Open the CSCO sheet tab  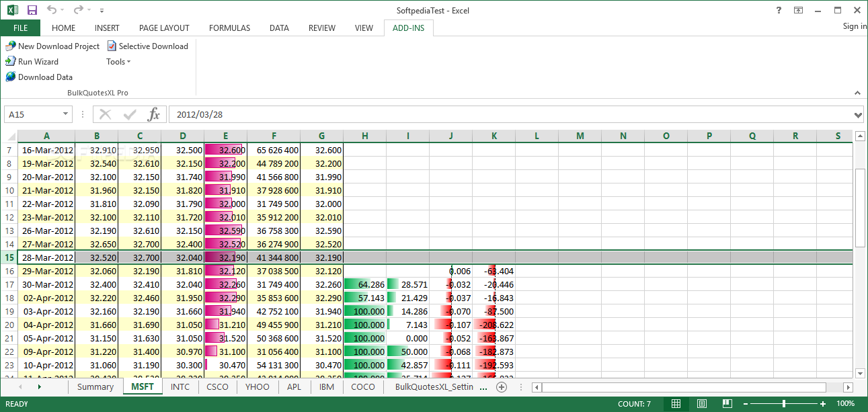click(x=218, y=387)
